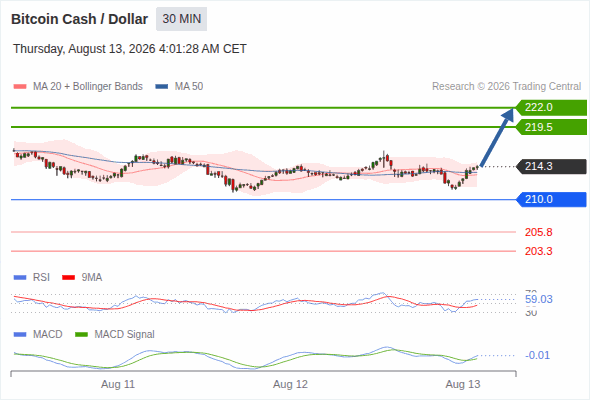
Task: Open the Research Trading Central copyright link
Action: point(506,87)
